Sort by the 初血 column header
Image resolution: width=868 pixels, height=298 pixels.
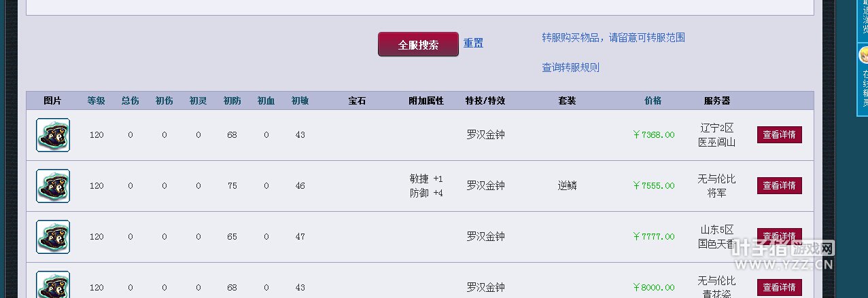coord(266,100)
